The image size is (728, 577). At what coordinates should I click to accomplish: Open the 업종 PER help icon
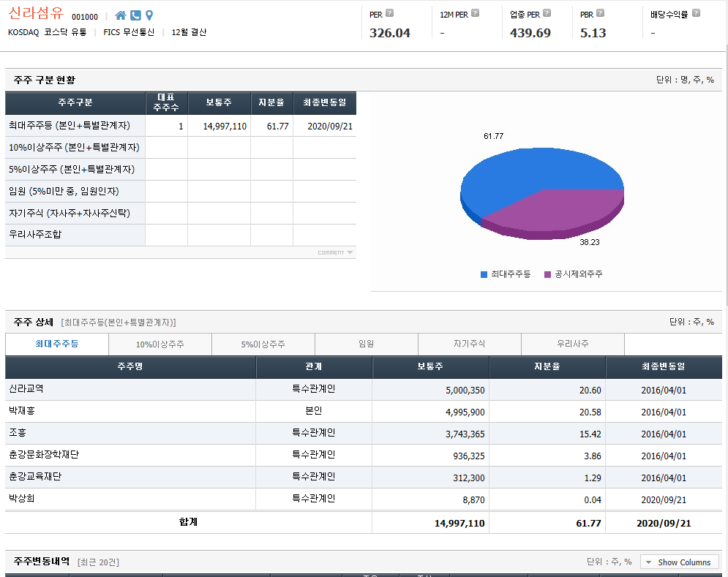pyautogui.click(x=547, y=13)
